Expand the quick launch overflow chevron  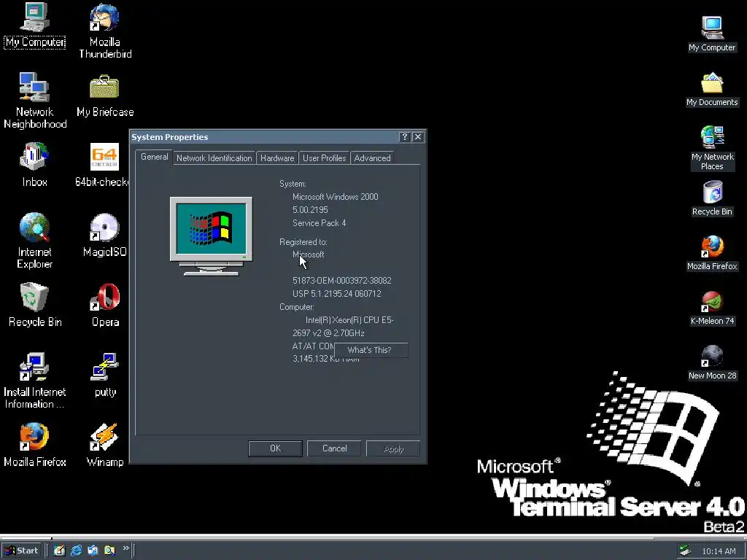coord(125,548)
